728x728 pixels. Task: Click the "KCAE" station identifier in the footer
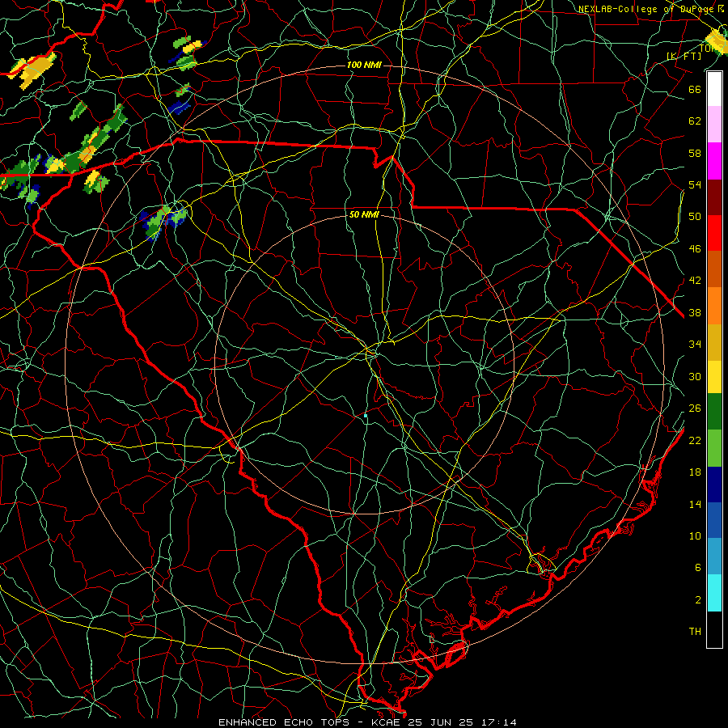[385, 722]
